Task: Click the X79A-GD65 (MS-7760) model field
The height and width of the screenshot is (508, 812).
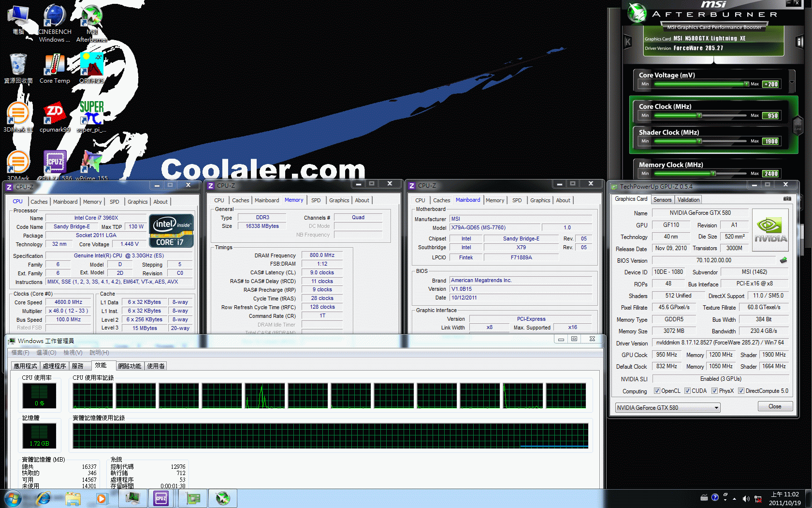Action: (495, 228)
